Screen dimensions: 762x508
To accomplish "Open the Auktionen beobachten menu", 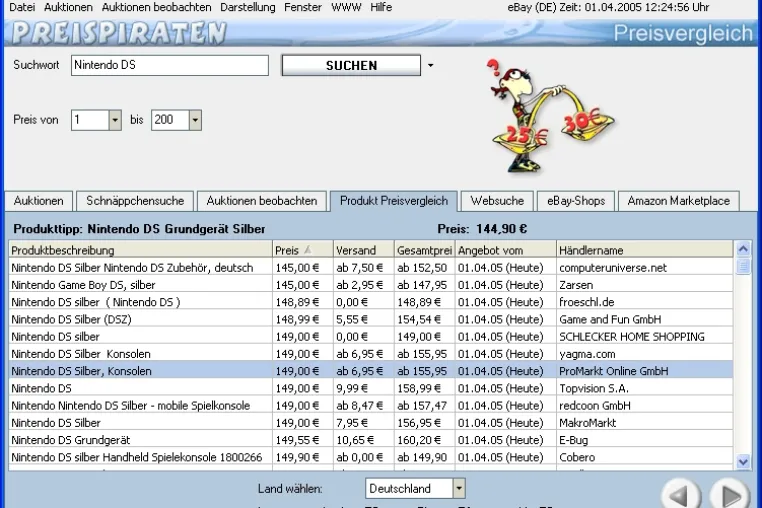I will pos(156,7).
